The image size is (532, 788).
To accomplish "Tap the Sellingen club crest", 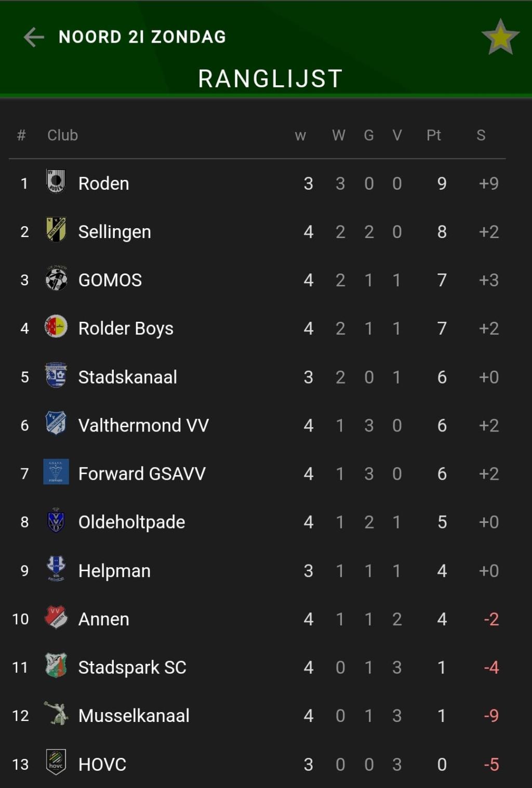I will [x=56, y=230].
